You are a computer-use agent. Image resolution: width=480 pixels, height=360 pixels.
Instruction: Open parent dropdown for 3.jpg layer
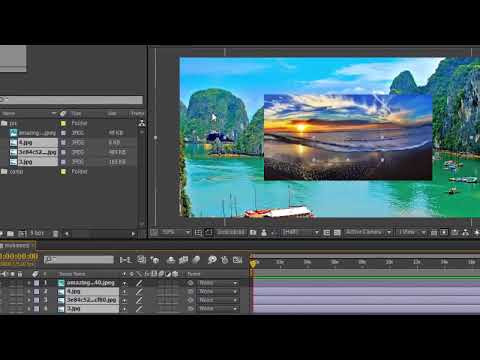coord(217,309)
